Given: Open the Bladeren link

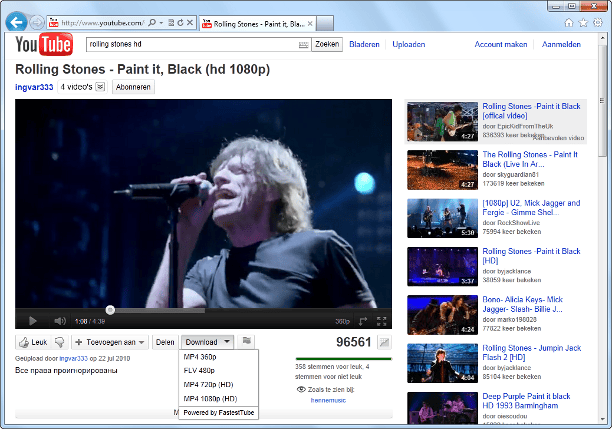Looking at the screenshot, I should coord(364,45).
